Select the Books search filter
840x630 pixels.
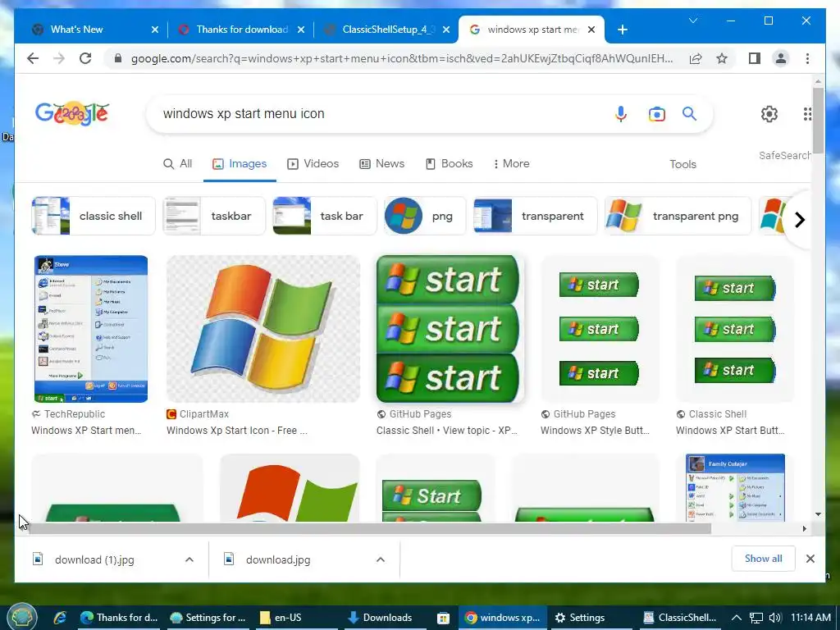pyautogui.click(x=449, y=164)
